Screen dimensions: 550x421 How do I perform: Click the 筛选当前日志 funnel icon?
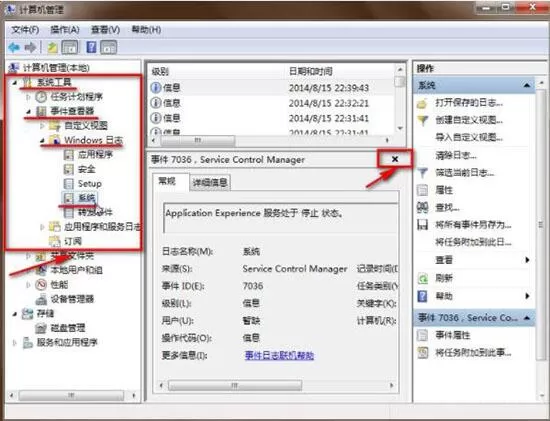[423, 173]
